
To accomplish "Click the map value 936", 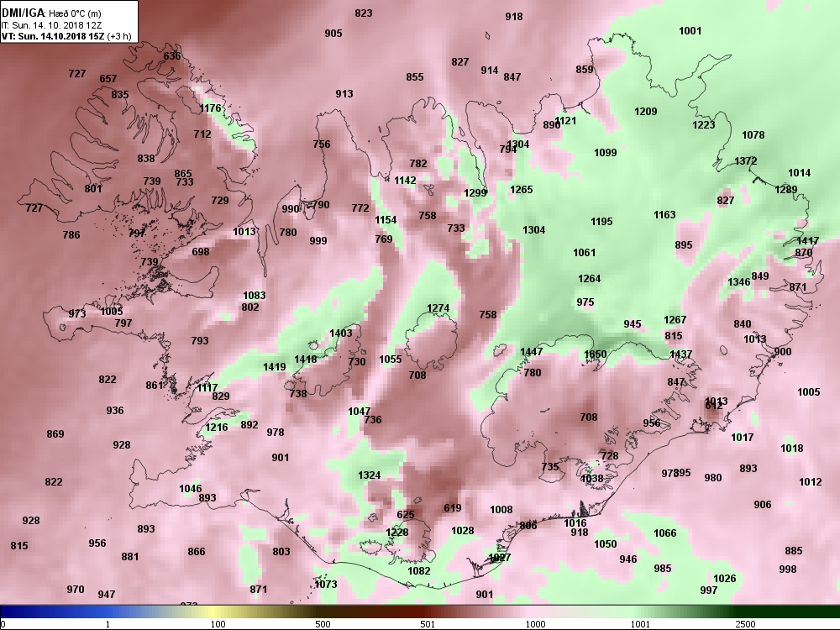I will coord(114,411).
